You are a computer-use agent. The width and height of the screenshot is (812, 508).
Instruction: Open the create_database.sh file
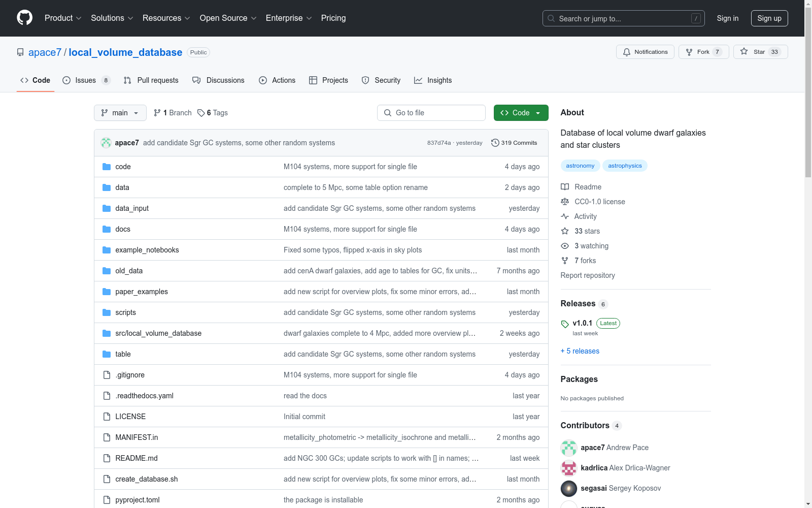pyautogui.click(x=147, y=479)
